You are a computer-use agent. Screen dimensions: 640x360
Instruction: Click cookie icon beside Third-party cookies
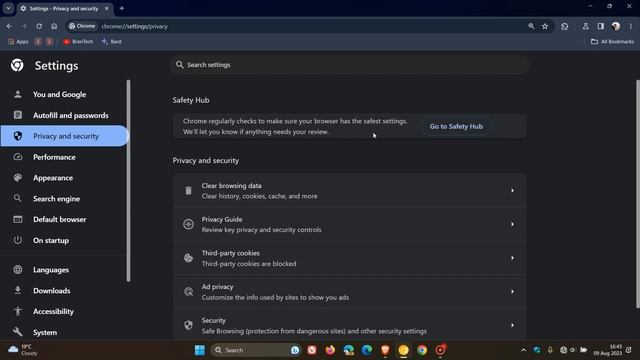click(x=188, y=258)
